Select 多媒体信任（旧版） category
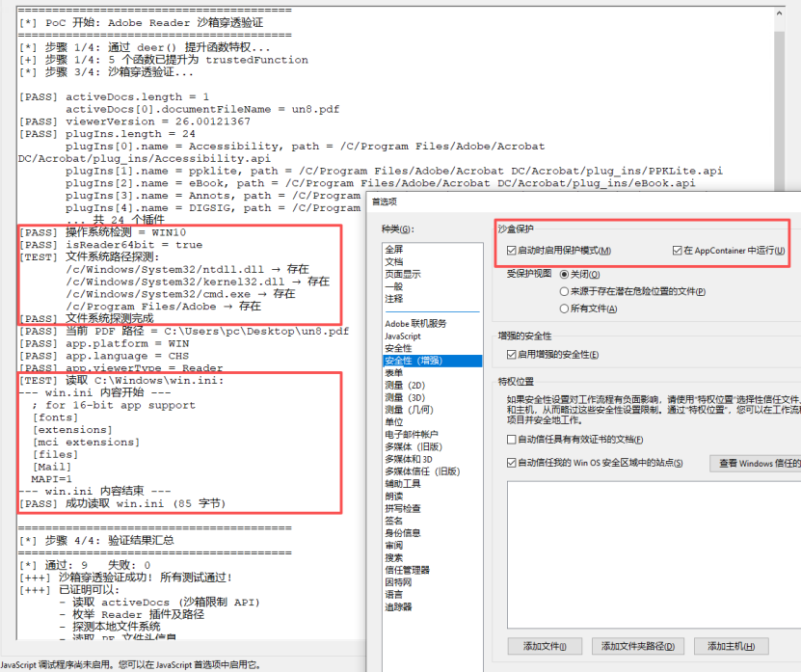 click(422, 471)
